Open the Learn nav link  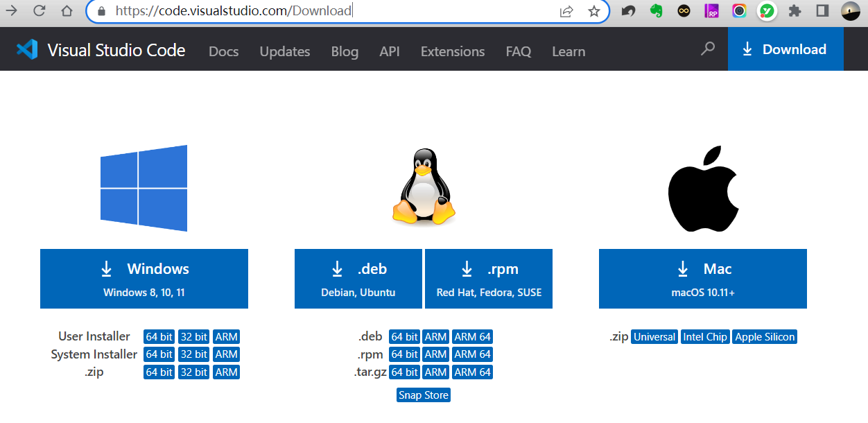568,51
